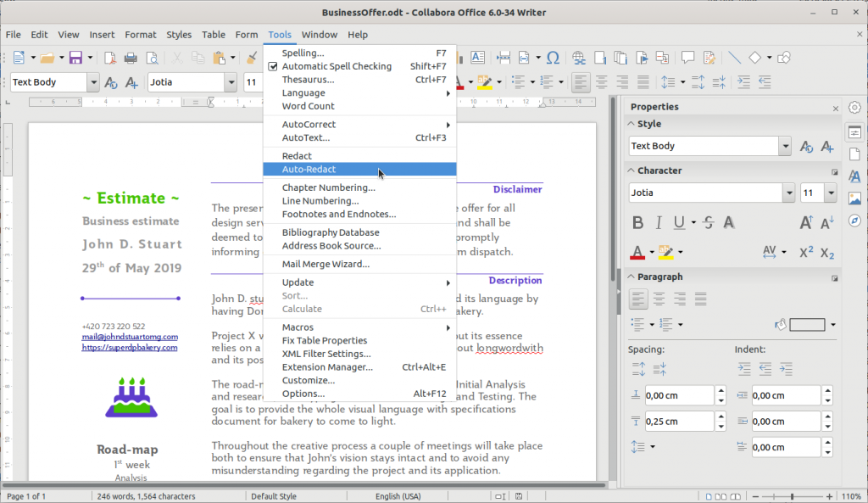The width and height of the screenshot is (868, 503).
Task: Click Default Style in the status bar
Action: click(x=274, y=496)
